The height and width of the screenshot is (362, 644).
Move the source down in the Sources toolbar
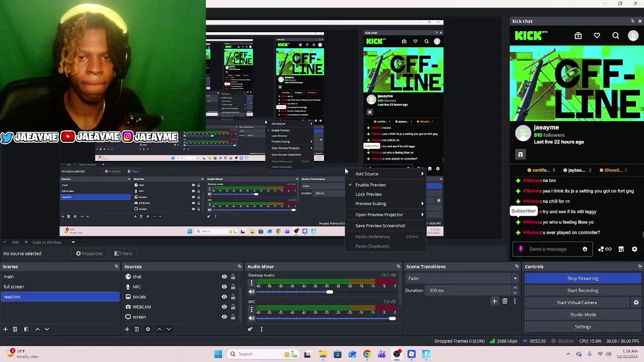pos(169,329)
